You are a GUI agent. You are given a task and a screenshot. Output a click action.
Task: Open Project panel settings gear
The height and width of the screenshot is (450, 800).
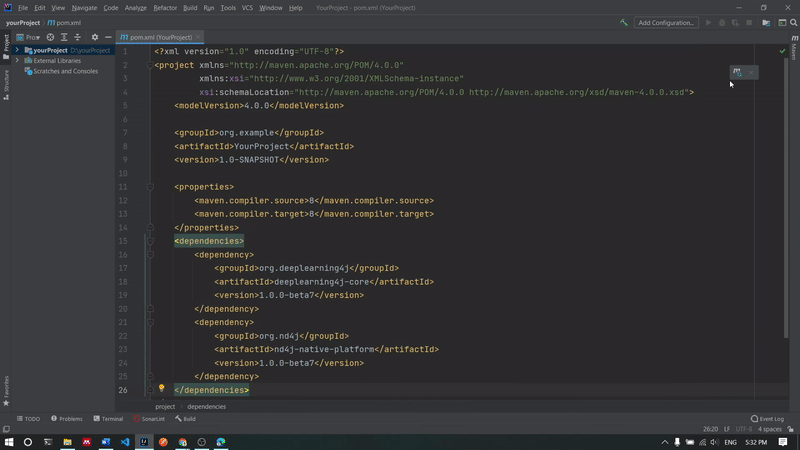(x=94, y=37)
